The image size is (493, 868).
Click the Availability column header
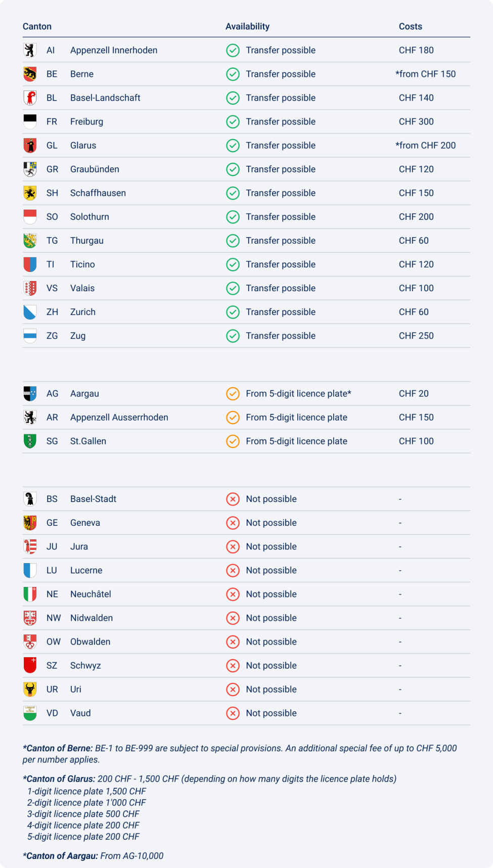click(247, 26)
